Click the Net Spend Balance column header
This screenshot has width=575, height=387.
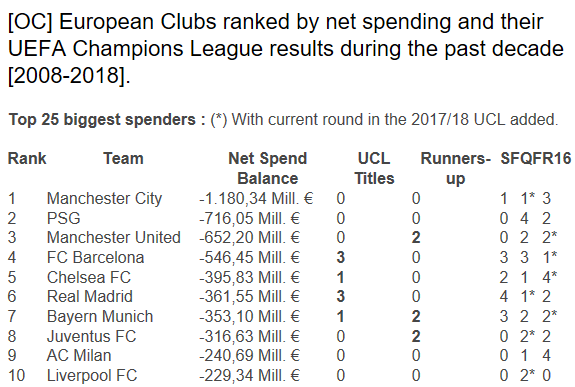(267, 169)
